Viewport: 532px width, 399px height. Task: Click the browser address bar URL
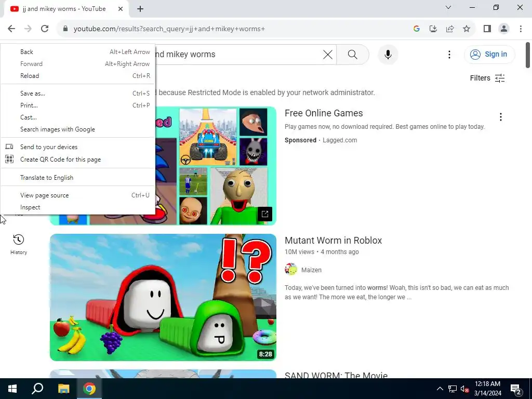[169, 29]
